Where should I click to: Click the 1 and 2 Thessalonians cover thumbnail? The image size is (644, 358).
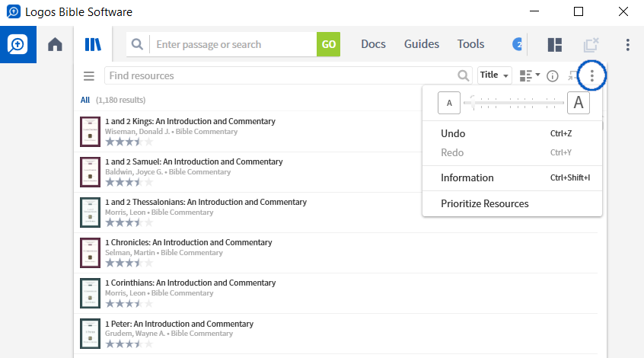pyautogui.click(x=90, y=213)
